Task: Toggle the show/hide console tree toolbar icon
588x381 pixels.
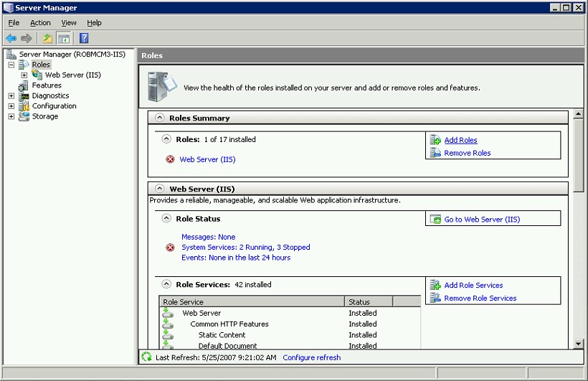Action: point(64,38)
